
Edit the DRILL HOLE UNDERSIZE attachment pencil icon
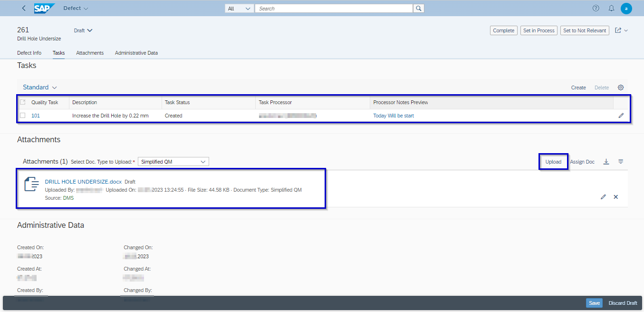pyautogui.click(x=603, y=196)
